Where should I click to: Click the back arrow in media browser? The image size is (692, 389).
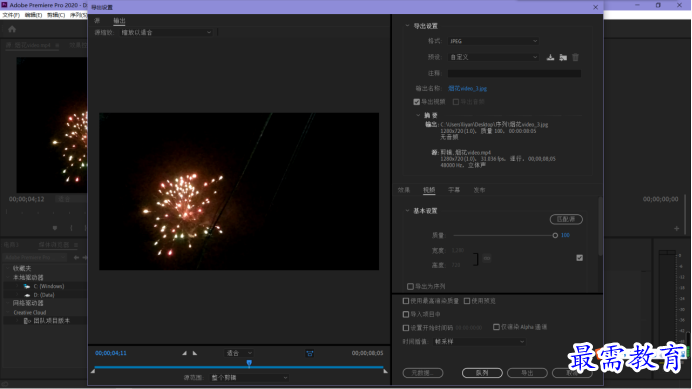(76, 257)
